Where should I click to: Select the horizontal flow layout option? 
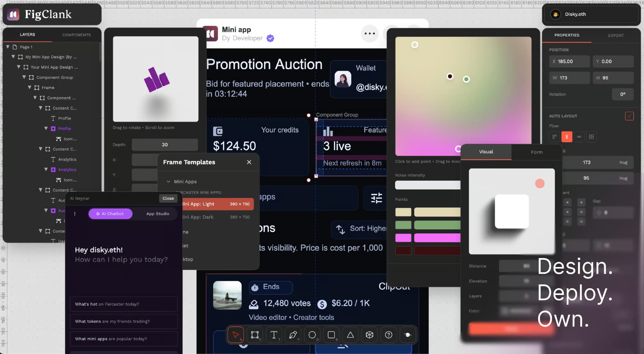coord(579,137)
